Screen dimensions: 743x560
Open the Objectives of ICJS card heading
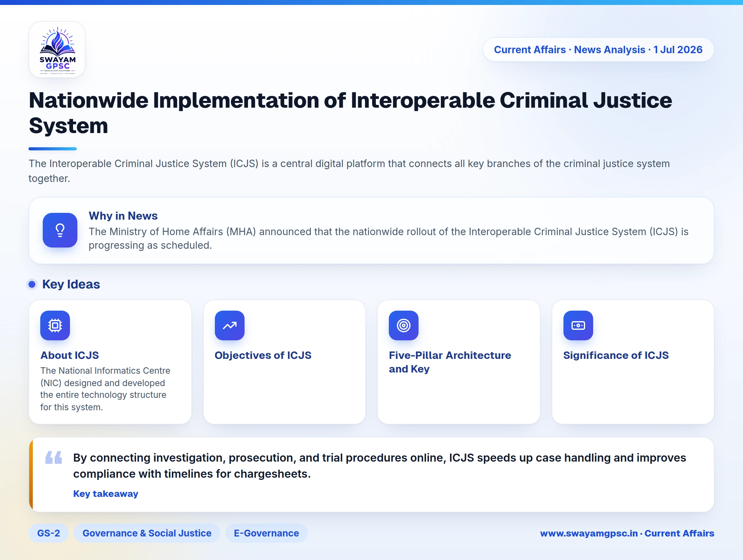(263, 355)
